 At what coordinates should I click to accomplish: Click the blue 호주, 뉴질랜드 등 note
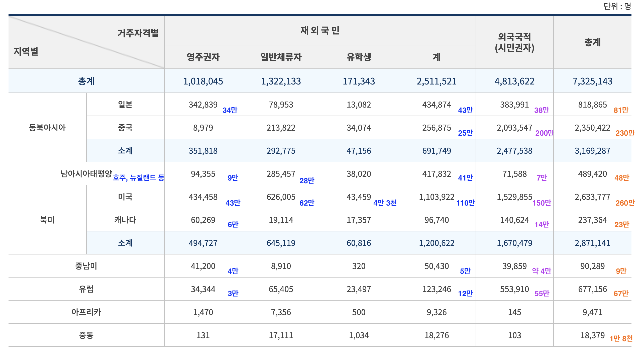(138, 178)
